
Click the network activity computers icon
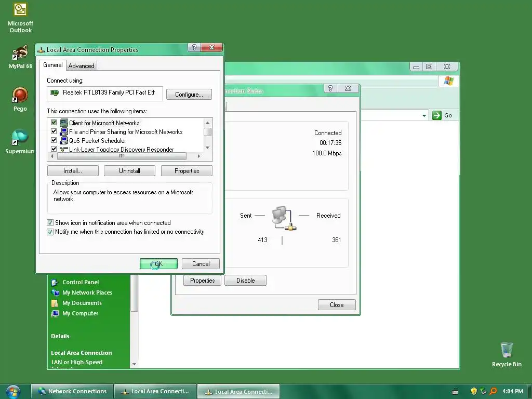click(x=284, y=218)
